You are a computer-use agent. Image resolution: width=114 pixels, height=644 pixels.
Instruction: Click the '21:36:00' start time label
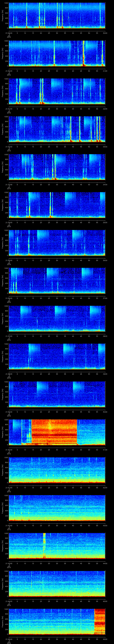coord(9,298)
